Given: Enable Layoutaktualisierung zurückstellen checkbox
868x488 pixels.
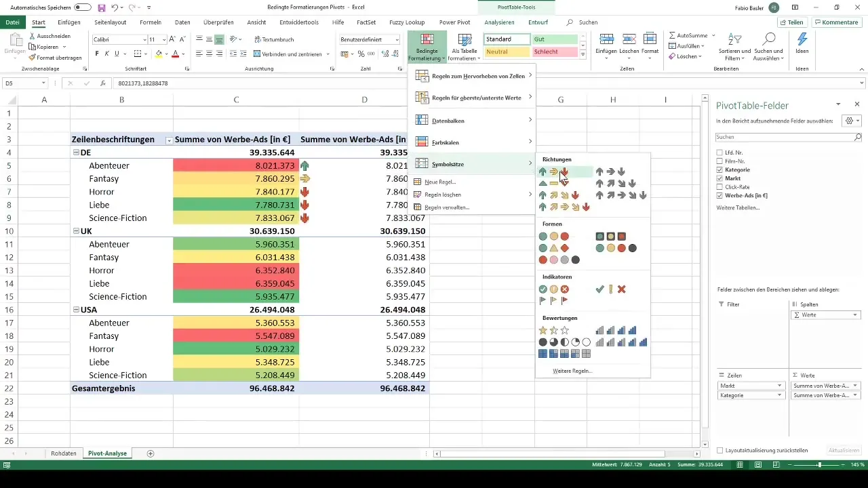Looking at the screenshot, I should [x=719, y=450].
